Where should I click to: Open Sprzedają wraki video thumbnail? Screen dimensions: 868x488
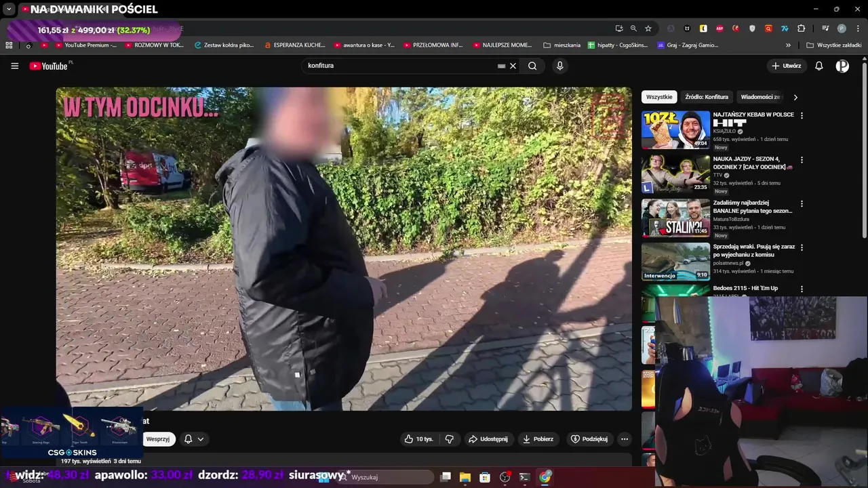coord(675,262)
